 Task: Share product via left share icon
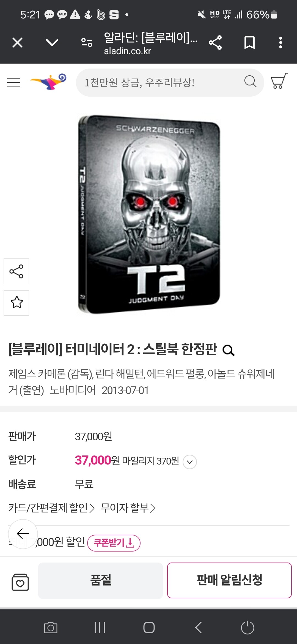tap(16, 271)
